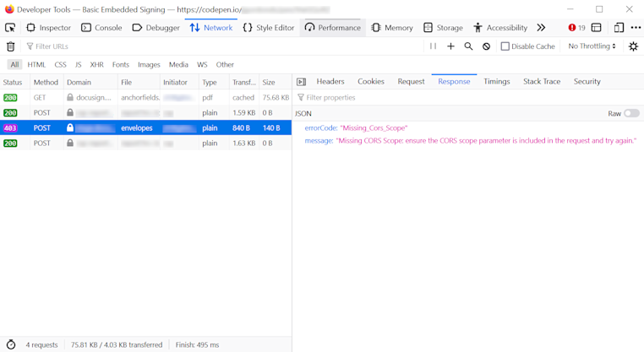Select the All filter

coord(14,64)
